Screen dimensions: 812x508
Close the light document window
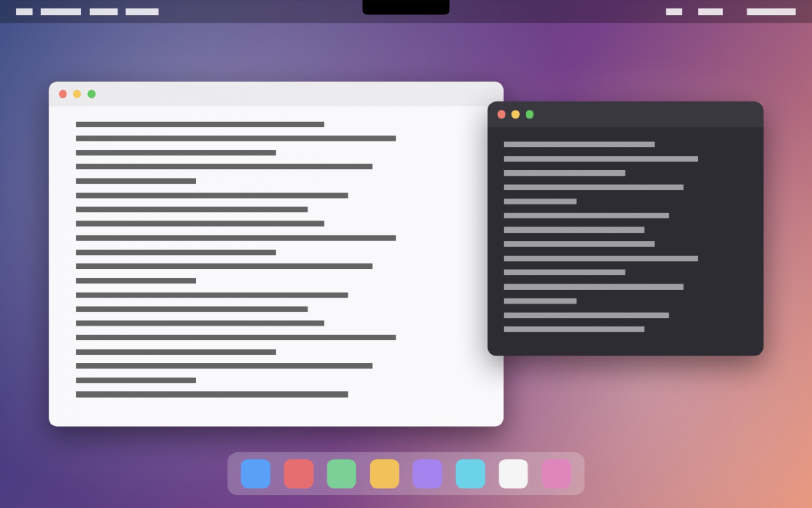click(63, 94)
